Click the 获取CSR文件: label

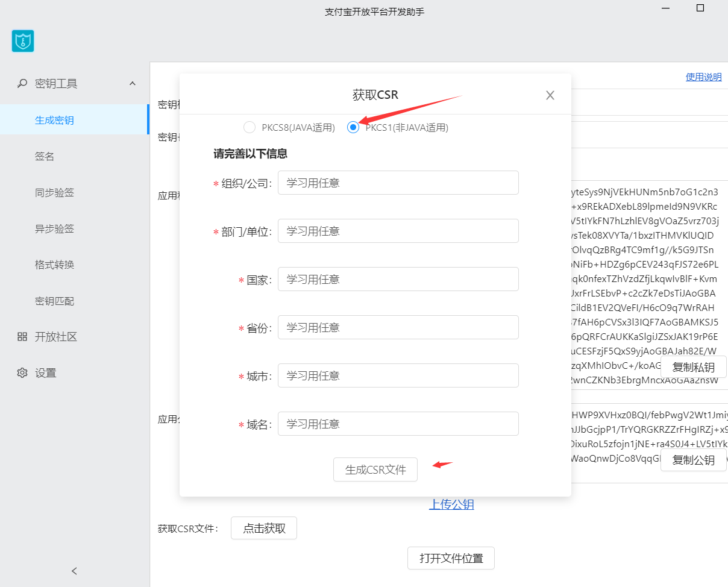[187, 529]
